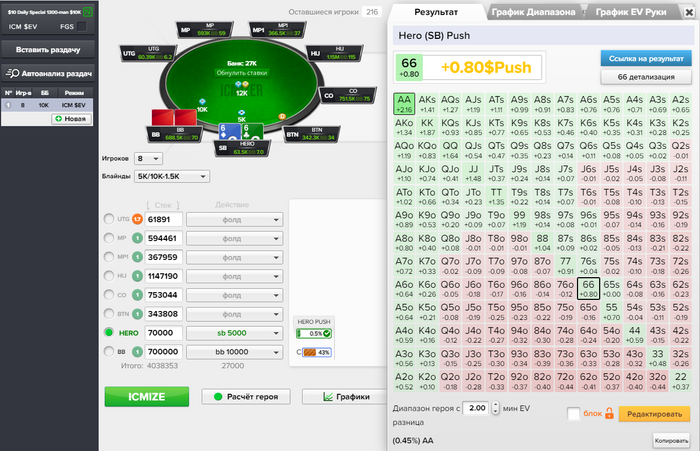Viewport: 700px width, 451px height.
Task: Select the BTN radio button
Action: 108,313
